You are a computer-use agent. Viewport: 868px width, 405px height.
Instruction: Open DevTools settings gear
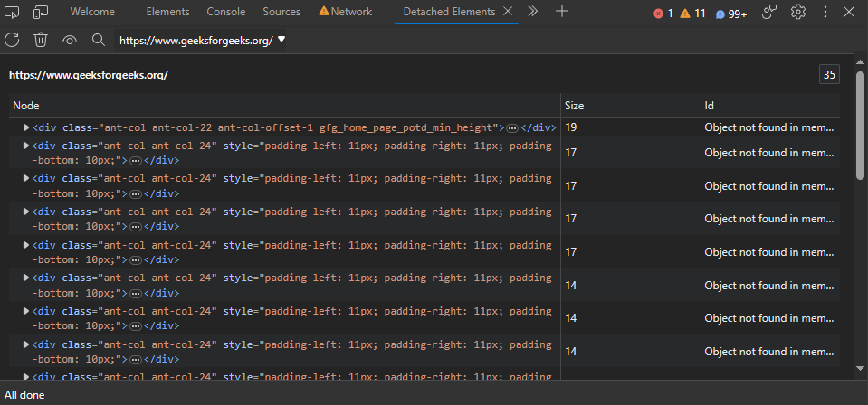click(x=797, y=12)
